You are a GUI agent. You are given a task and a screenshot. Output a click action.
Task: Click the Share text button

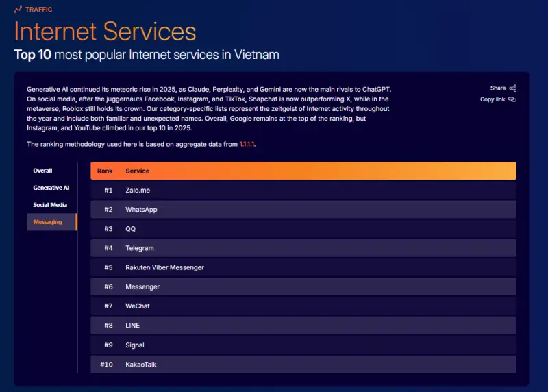coord(497,88)
